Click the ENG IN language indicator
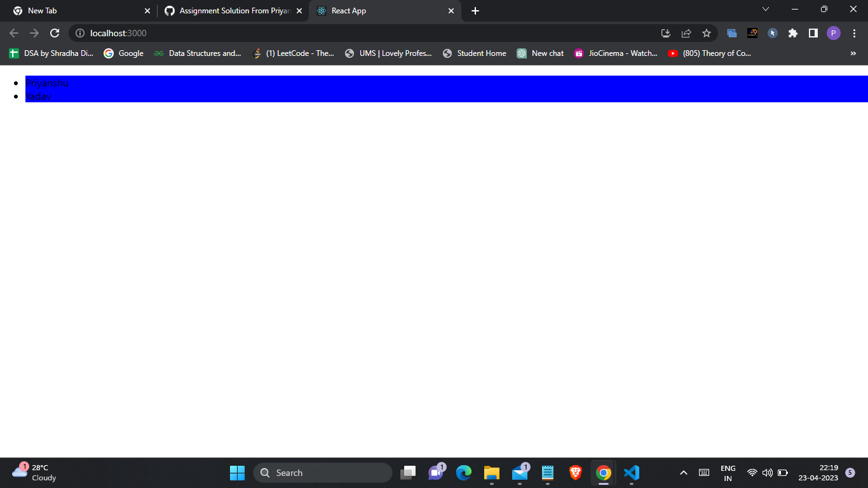 (727, 473)
